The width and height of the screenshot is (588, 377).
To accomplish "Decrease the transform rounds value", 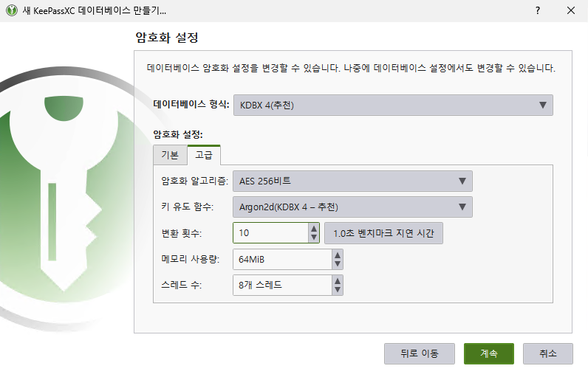I will point(313,238).
